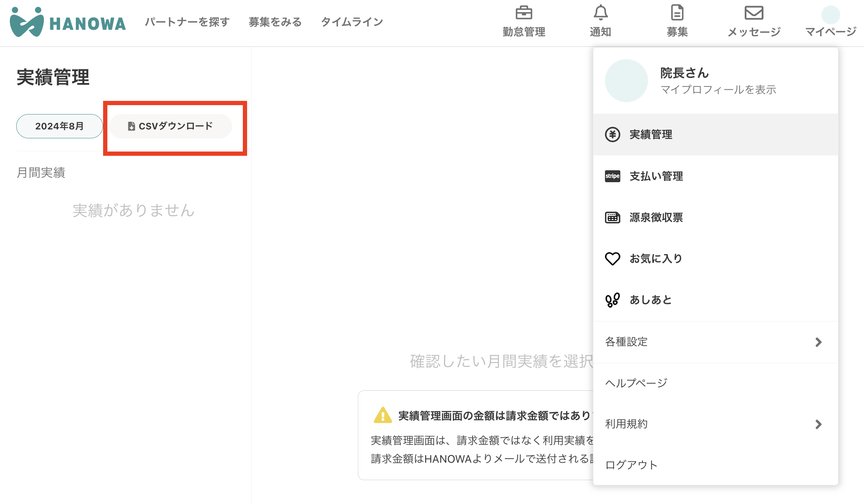Click the CSVダウンロード button

[x=170, y=126]
